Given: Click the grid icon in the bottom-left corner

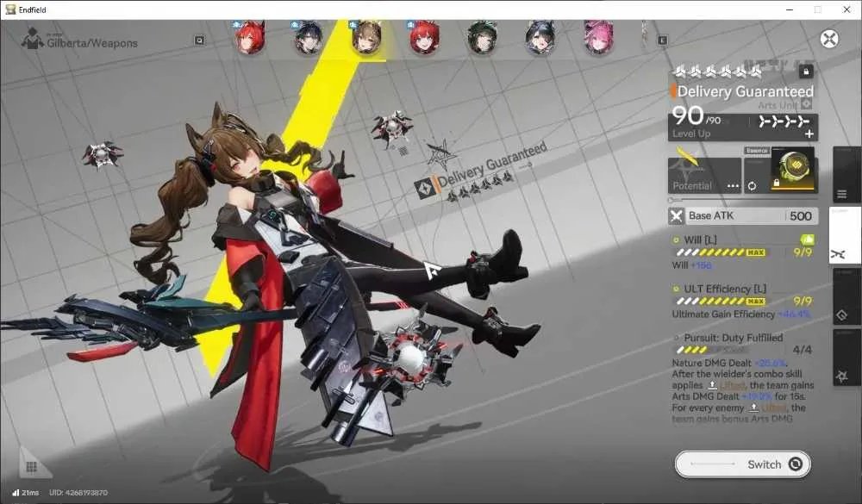Looking at the screenshot, I should (x=31, y=467).
